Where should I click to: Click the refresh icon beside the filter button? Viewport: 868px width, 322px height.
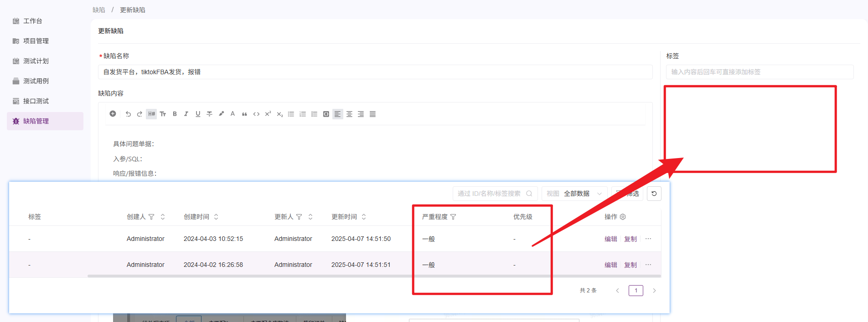click(654, 194)
